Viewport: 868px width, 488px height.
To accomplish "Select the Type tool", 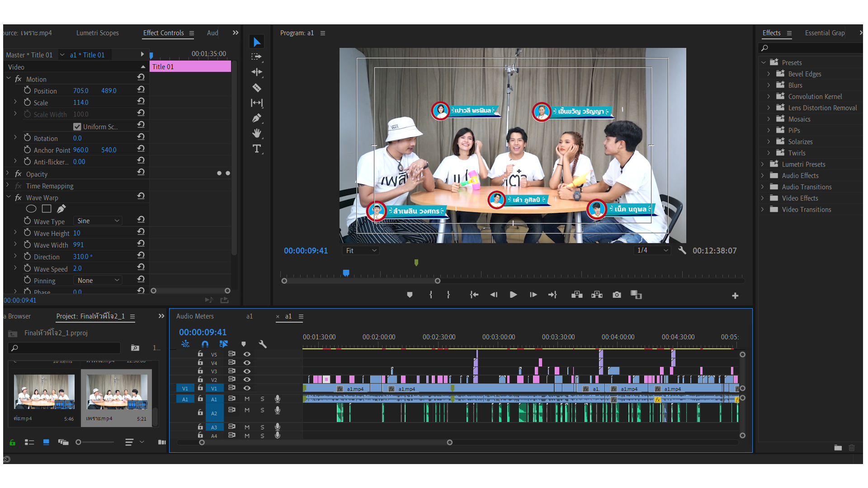I will coord(257,149).
